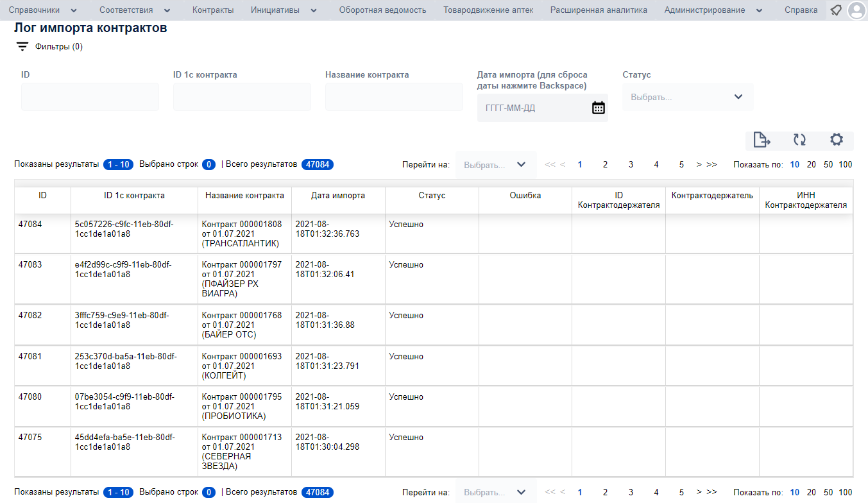Show 50 rows per page at top
This screenshot has height=503, width=868.
coord(828,165)
